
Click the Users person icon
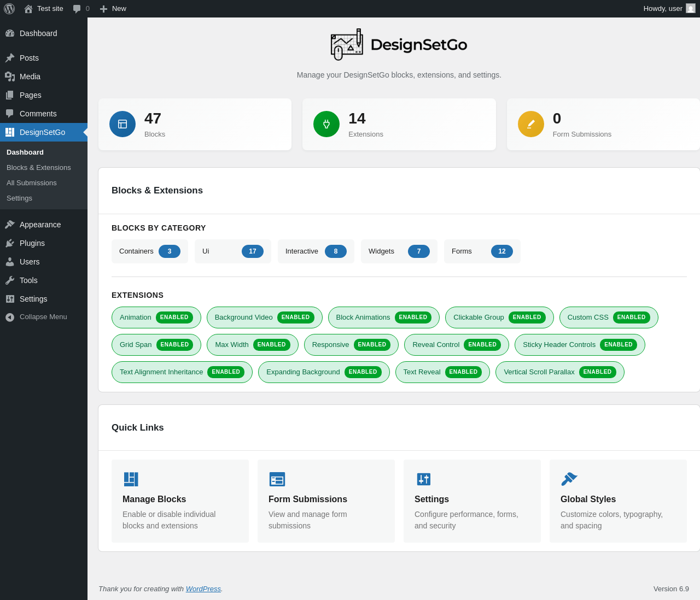(x=10, y=262)
